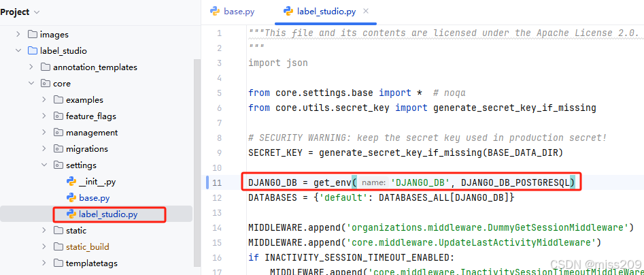
Task: Collapse the settings folder
Action: point(44,165)
